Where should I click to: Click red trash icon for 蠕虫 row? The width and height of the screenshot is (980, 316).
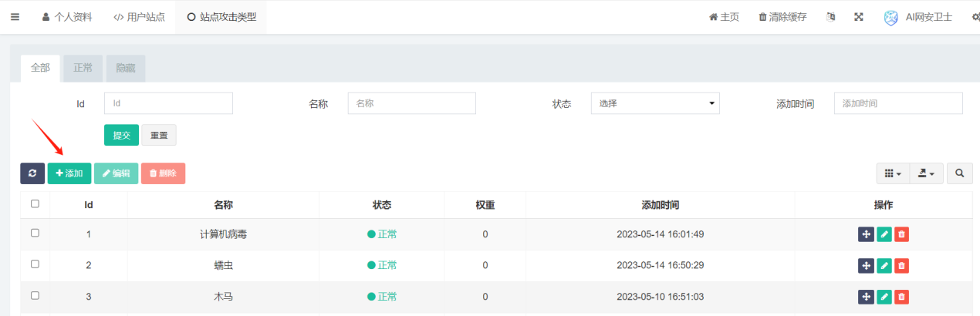coord(901,265)
